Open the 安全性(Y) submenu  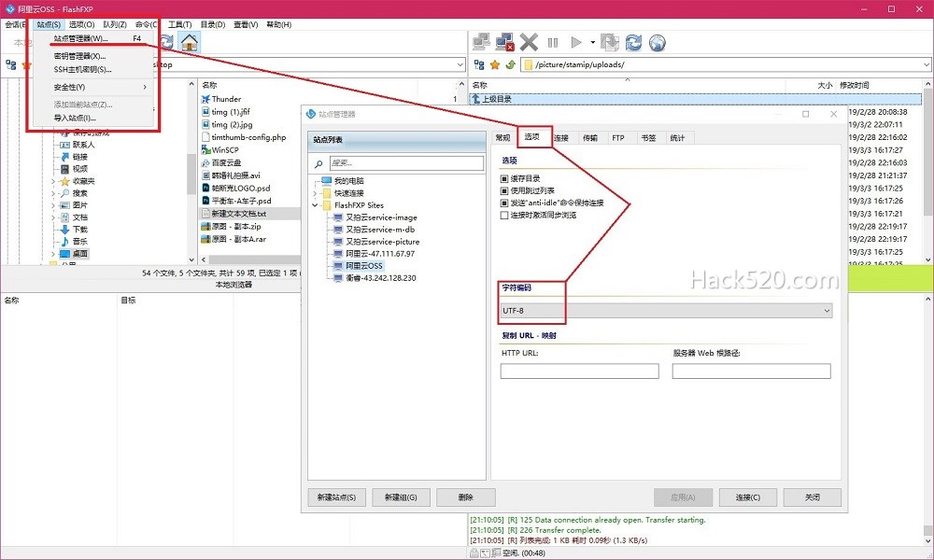click(x=92, y=87)
